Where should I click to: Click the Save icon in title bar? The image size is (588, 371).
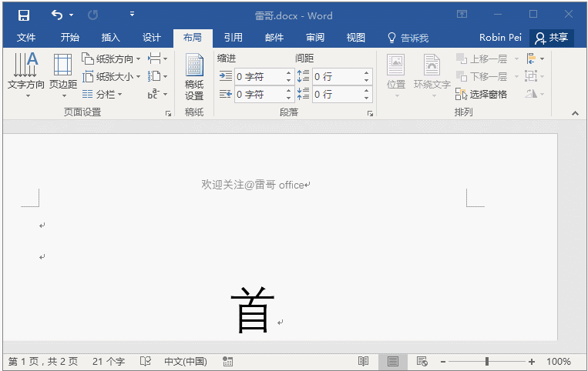24,15
